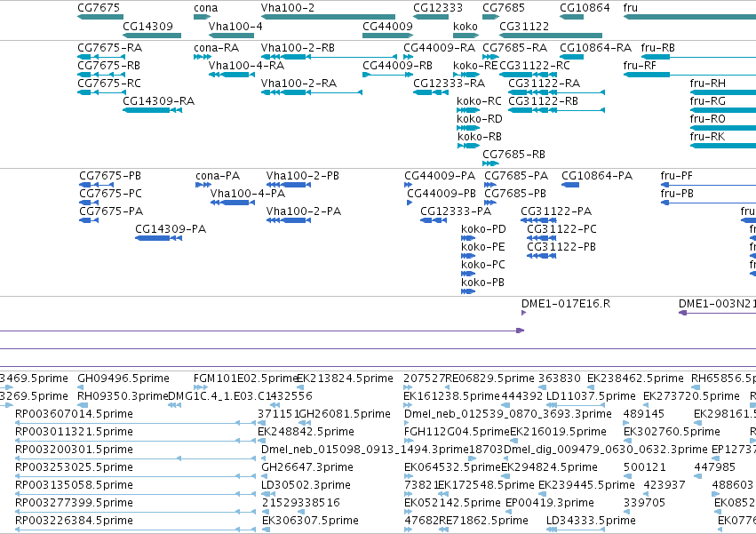Select transcript cona-RA

(202, 57)
